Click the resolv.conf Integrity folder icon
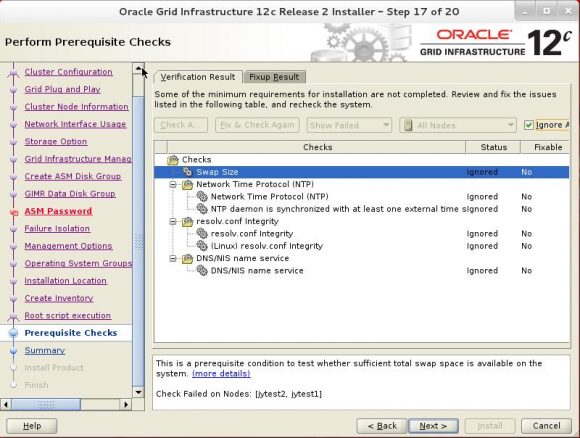The image size is (580, 438). [x=188, y=222]
